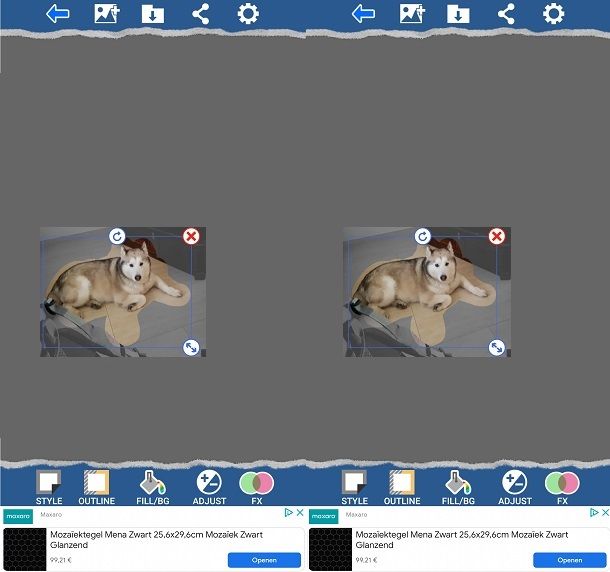Tap the 99,21 € price in left ad
Screen dimensions: 610x572
coord(61,560)
